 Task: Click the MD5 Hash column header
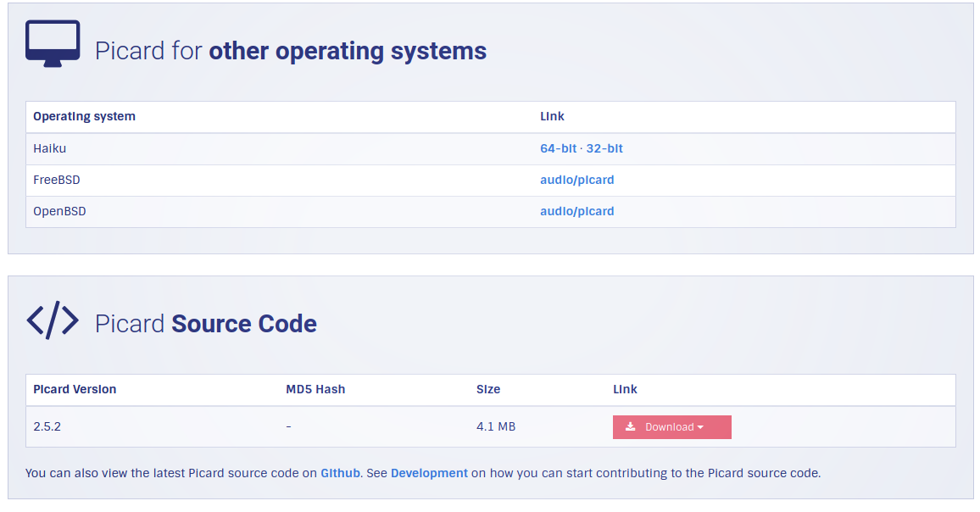(315, 389)
